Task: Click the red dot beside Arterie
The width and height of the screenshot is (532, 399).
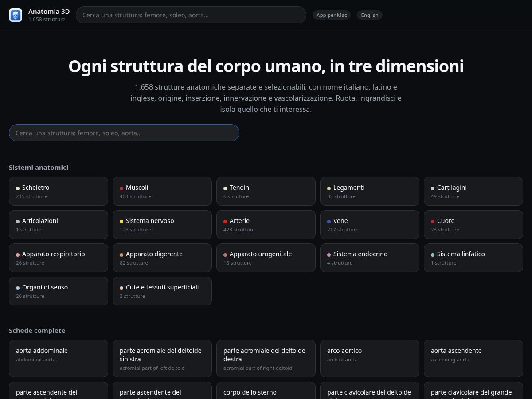Action: pyautogui.click(x=225, y=221)
